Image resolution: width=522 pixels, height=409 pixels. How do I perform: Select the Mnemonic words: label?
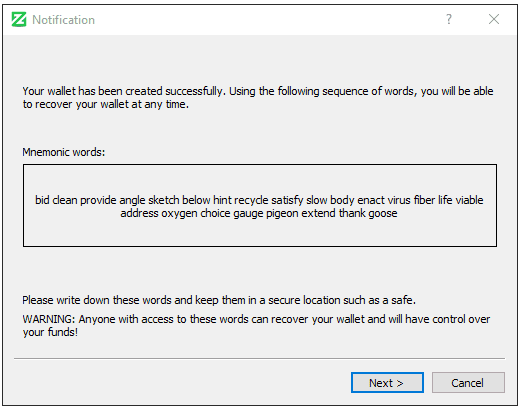[64, 152]
